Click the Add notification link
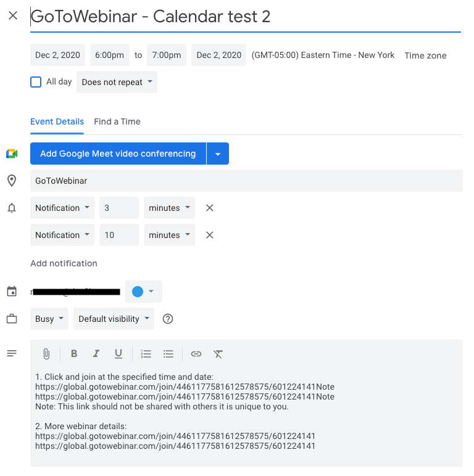Viewport: 474px width, 476px height. click(64, 263)
